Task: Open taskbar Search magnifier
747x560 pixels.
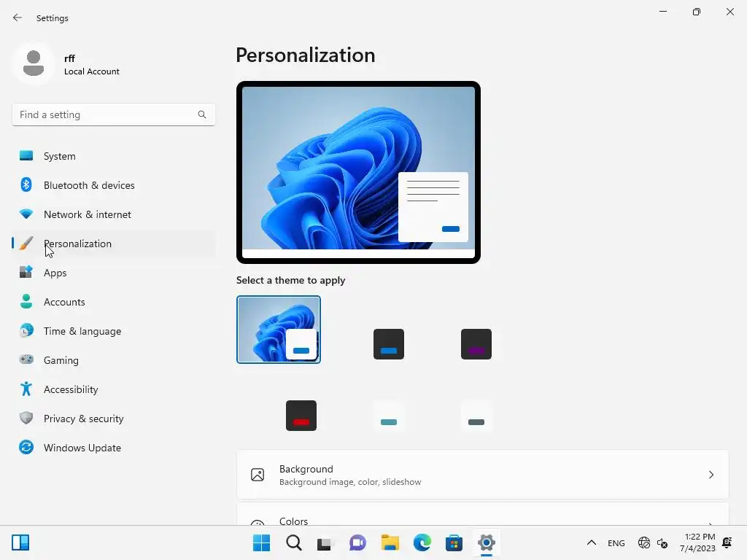Action: (x=294, y=542)
